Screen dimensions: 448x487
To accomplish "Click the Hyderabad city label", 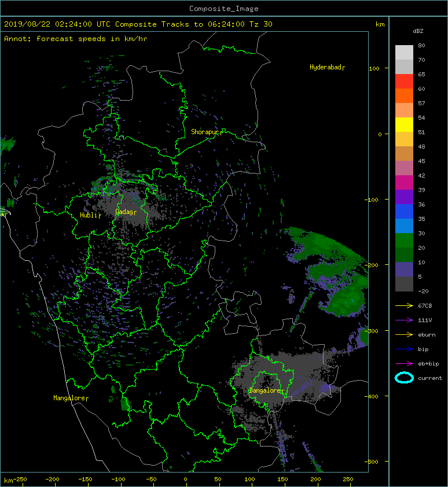I will 327,67.
